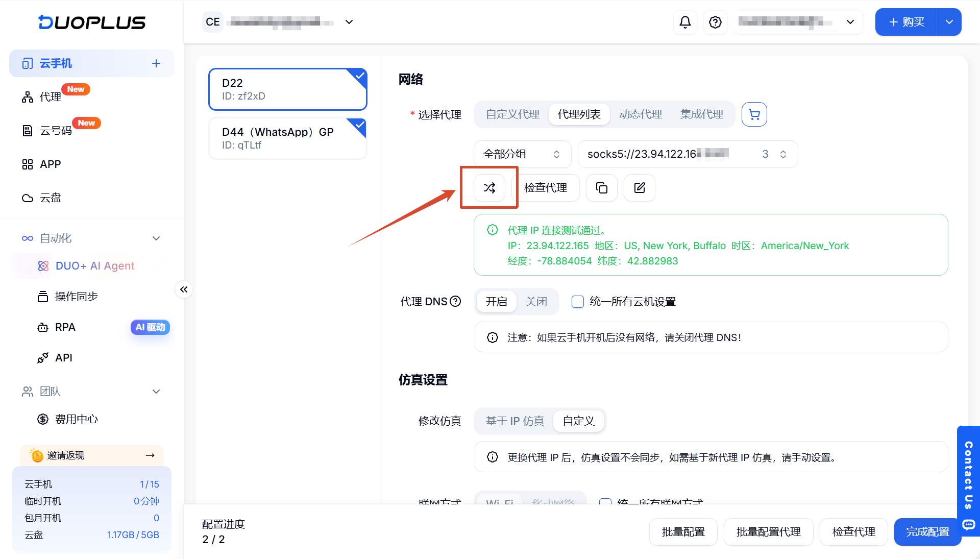The width and height of the screenshot is (980, 559).
Task: Click the 代理 DNS help icon
Action: pos(455,301)
